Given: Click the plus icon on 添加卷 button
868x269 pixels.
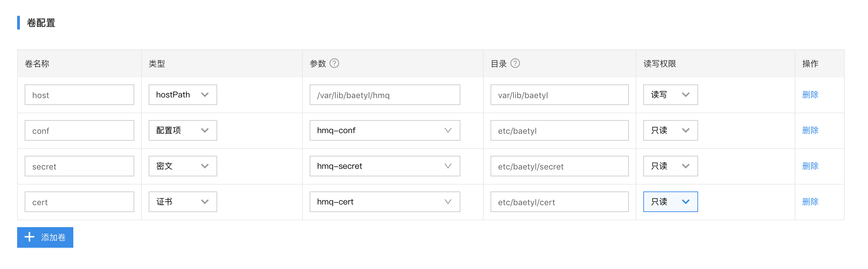Looking at the screenshot, I should point(29,237).
